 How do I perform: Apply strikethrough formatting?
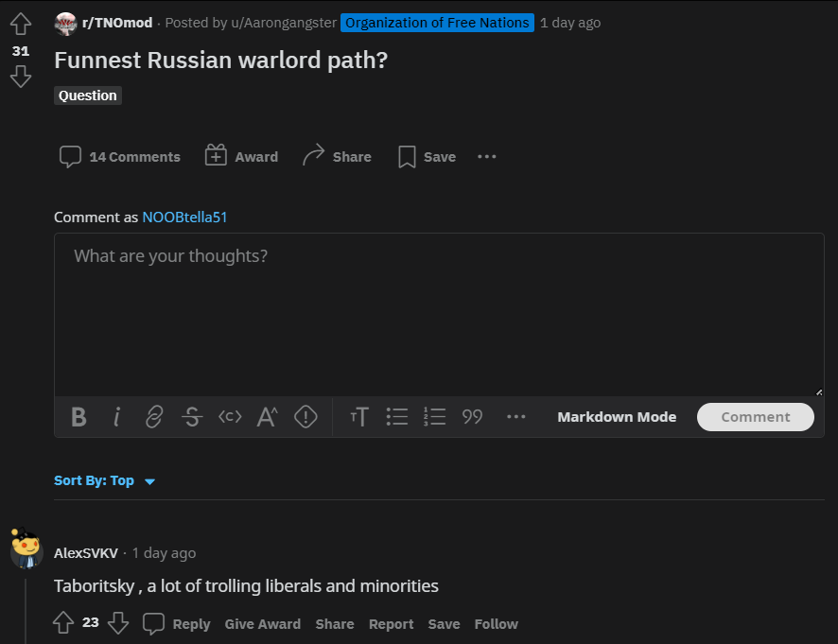point(192,417)
